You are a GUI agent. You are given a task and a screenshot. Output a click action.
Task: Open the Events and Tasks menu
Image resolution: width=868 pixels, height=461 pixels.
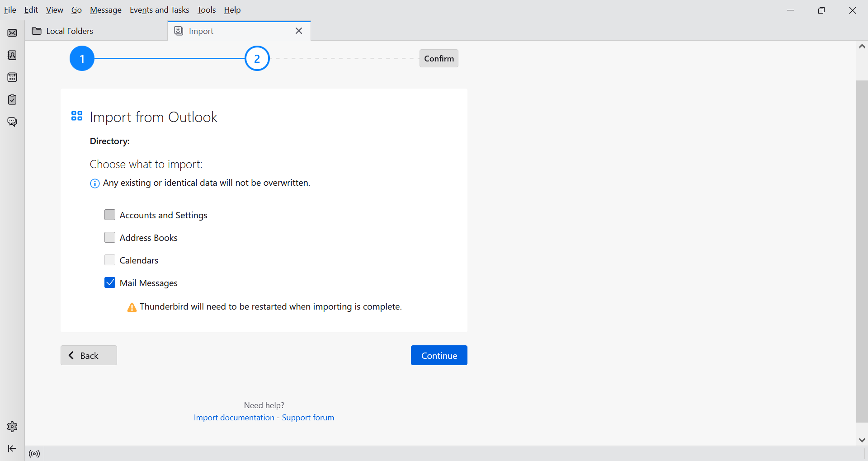pos(159,10)
